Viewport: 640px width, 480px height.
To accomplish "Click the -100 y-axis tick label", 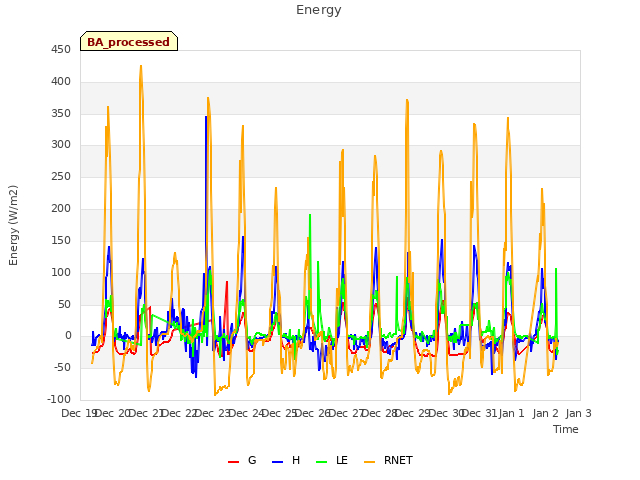I will [59, 399].
